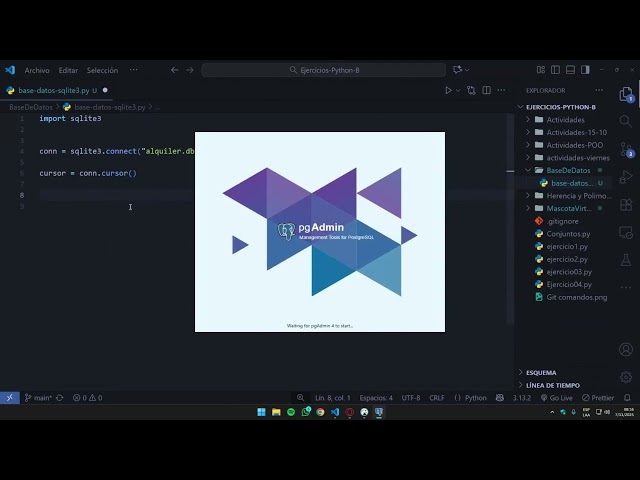Open the Manage gear icon
This screenshot has width=640, height=480.
coord(626,378)
